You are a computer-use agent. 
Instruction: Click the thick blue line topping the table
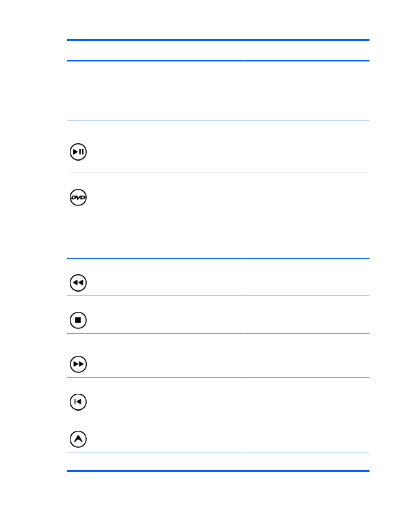tap(218, 40)
